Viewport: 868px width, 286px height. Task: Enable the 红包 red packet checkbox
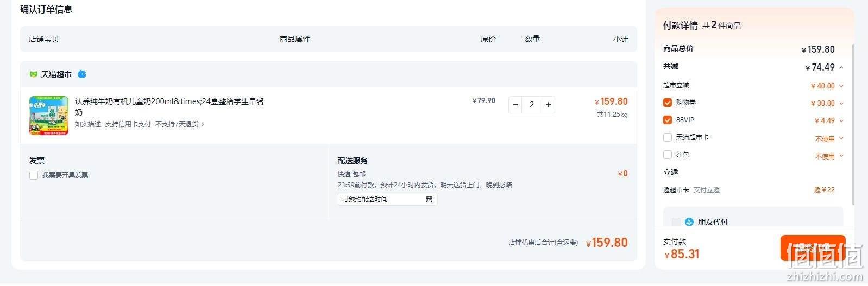(668, 155)
